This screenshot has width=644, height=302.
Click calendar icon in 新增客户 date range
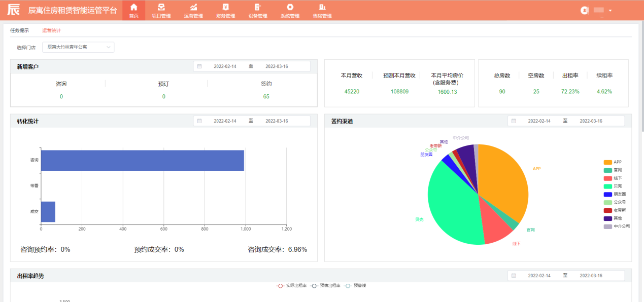pyautogui.click(x=199, y=66)
